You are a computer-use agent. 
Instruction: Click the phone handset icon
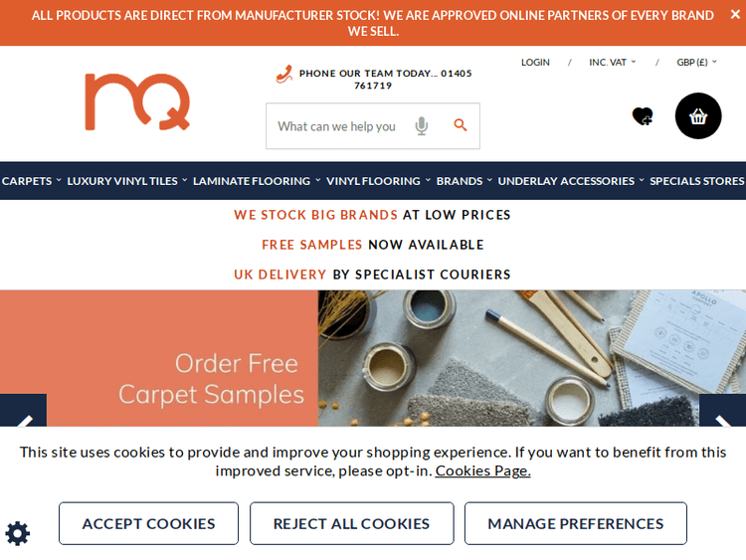(284, 75)
